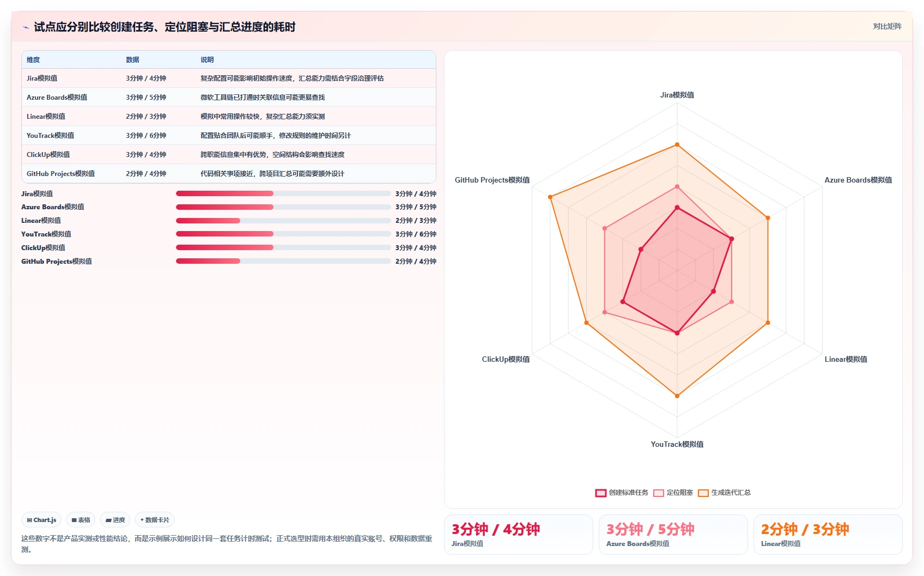Click the Jira模拟值 radar axis label
The width and height of the screenshot is (924, 576).
[677, 95]
